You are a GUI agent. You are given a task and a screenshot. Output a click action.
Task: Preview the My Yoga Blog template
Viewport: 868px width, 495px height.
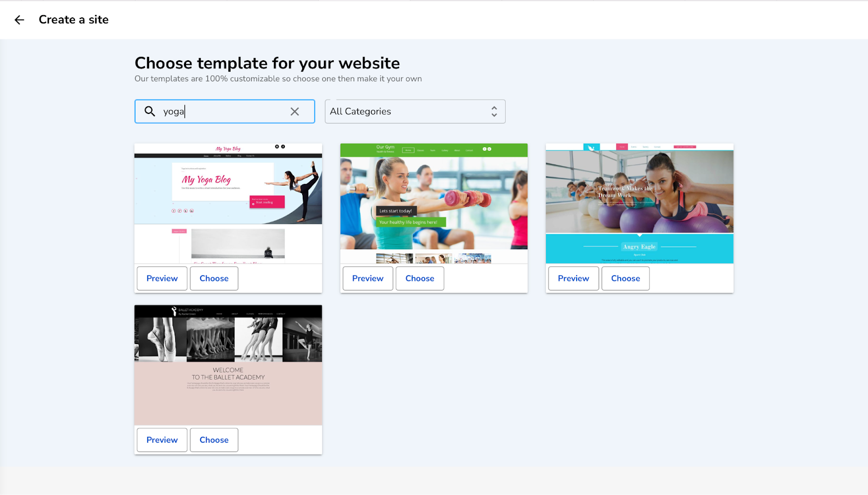coord(162,278)
